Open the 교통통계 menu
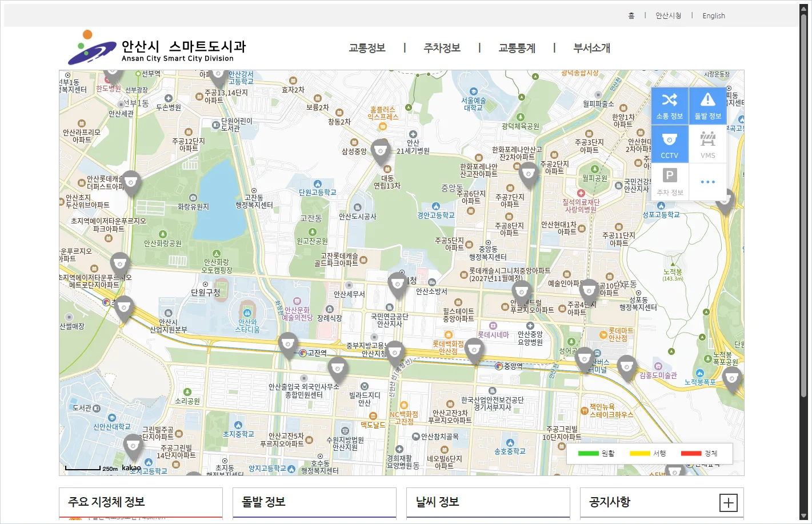This screenshot has width=812, height=524. 517,48
